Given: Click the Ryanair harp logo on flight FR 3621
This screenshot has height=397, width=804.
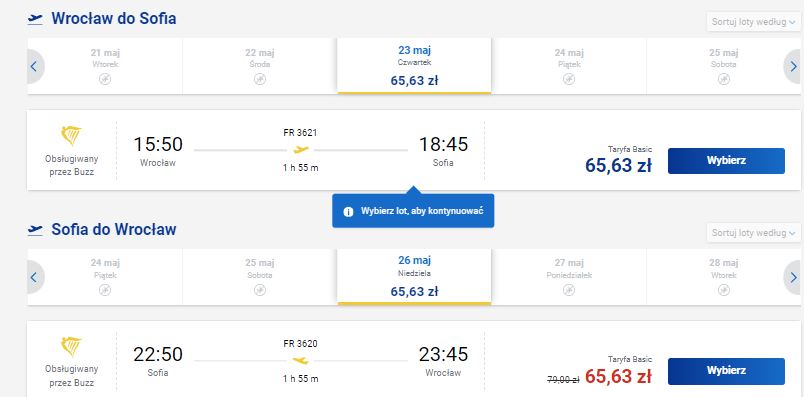Looking at the screenshot, I should [71, 136].
